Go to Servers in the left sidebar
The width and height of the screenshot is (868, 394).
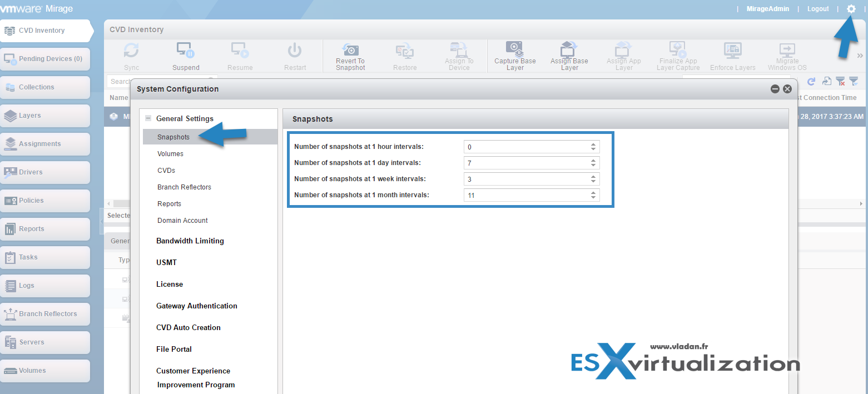click(x=45, y=342)
